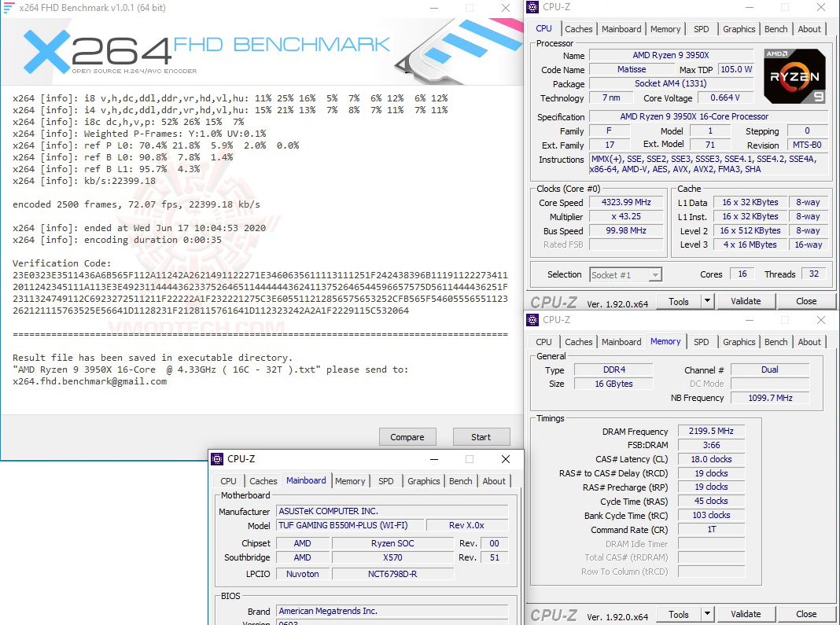The width and height of the screenshot is (840, 625).
Task: Click the Compare button
Action: [407, 436]
